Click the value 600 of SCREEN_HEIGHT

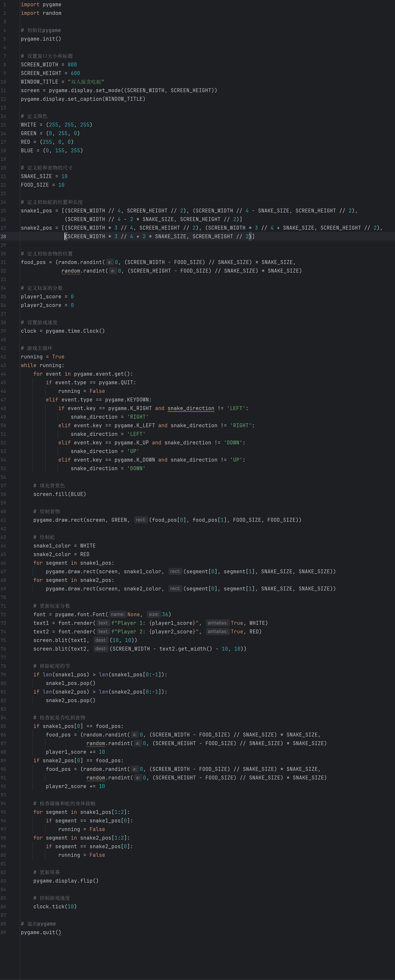[x=75, y=73]
